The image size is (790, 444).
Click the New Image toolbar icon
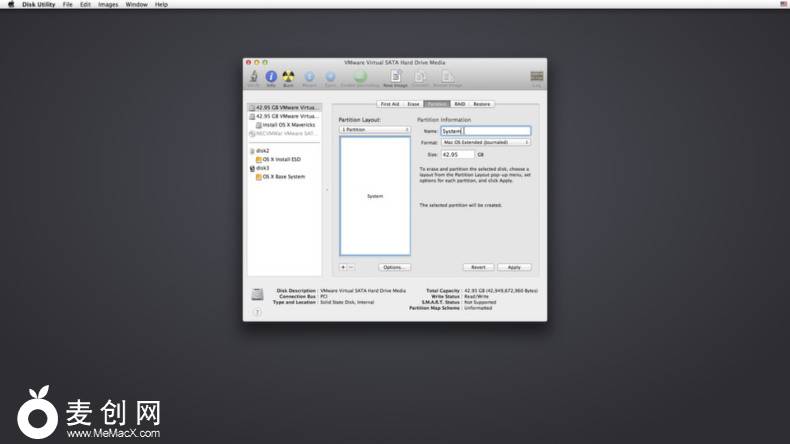396,77
